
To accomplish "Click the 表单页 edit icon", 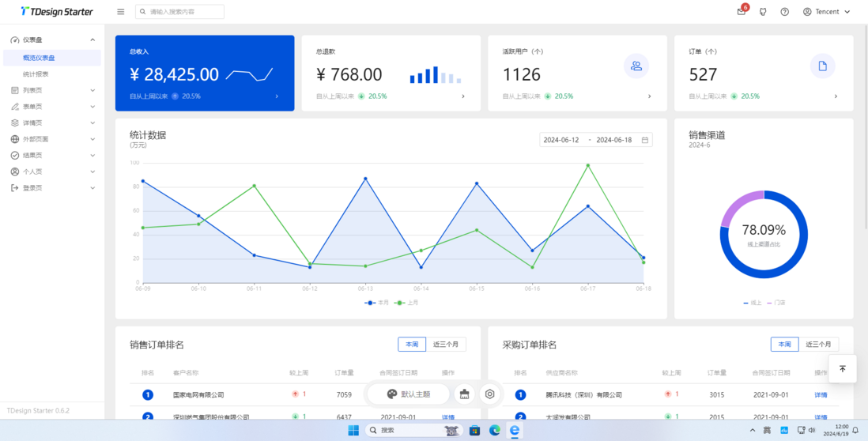I will [15, 106].
